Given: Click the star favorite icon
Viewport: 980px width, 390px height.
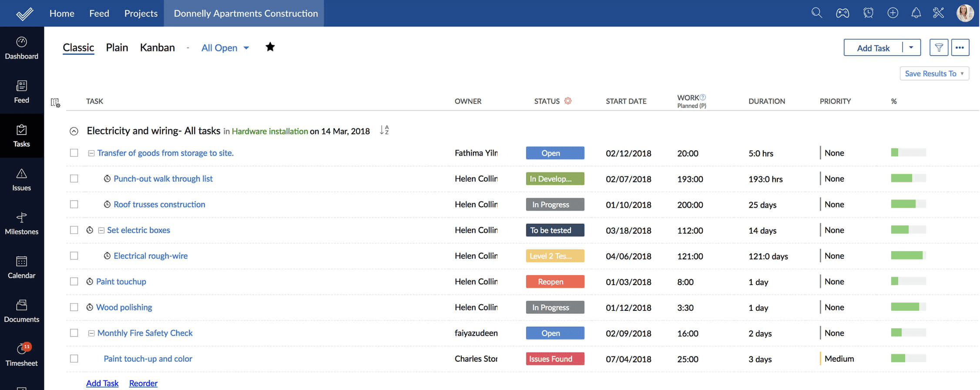Looking at the screenshot, I should (270, 47).
